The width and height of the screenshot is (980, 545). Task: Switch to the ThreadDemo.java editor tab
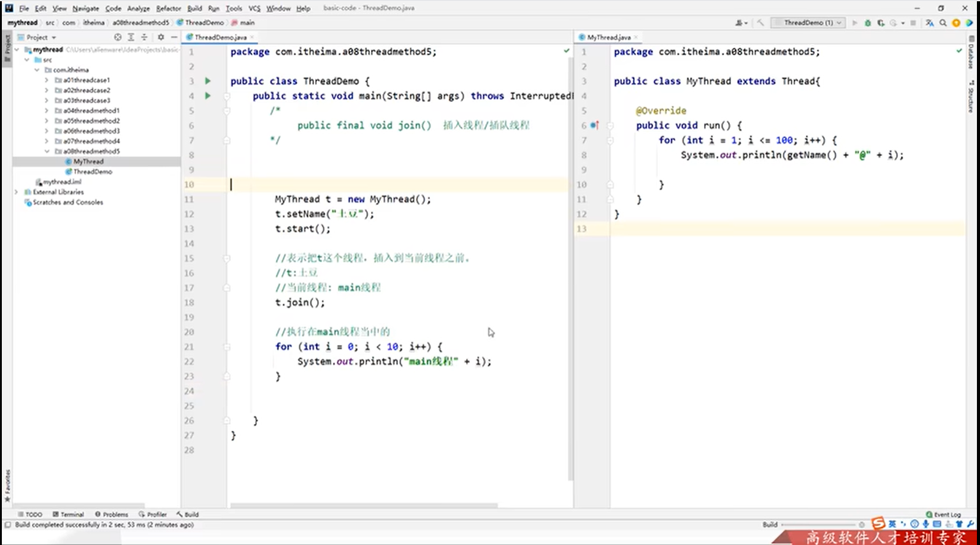tap(220, 37)
